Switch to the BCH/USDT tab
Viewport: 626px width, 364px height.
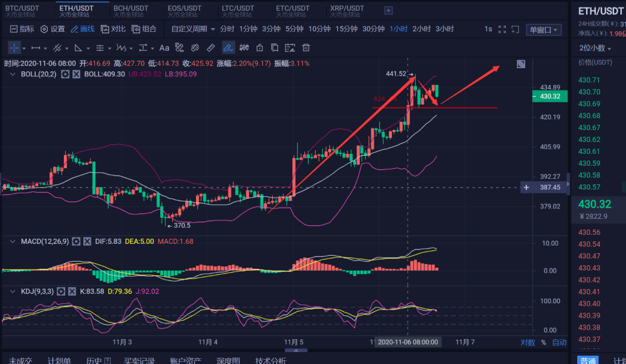pos(131,11)
